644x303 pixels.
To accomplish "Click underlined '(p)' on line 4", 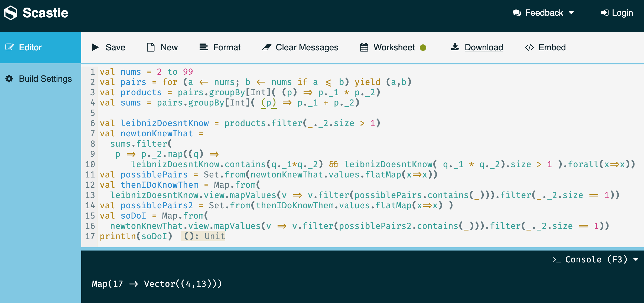I will 269,103.
